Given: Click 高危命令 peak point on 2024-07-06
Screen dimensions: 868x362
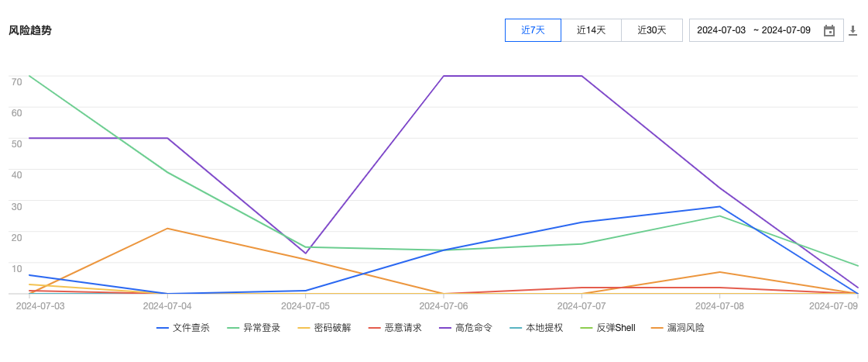Looking at the screenshot, I should pyautogui.click(x=444, y=76).
